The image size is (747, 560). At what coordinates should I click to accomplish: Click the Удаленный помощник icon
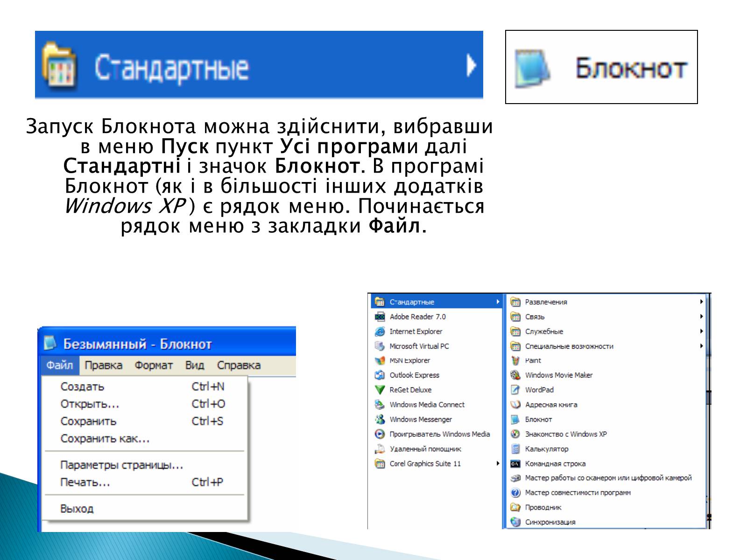380,449
